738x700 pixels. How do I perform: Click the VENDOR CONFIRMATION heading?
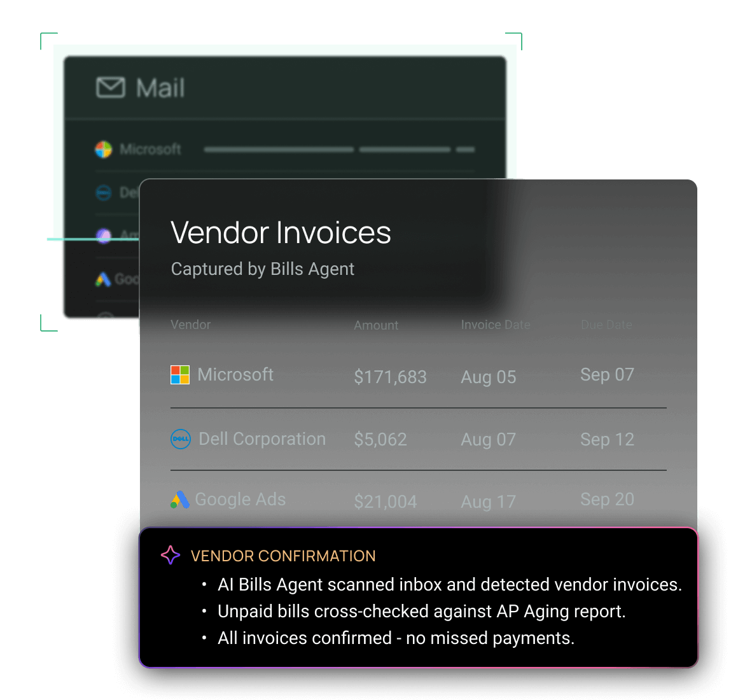click(283, 556)
